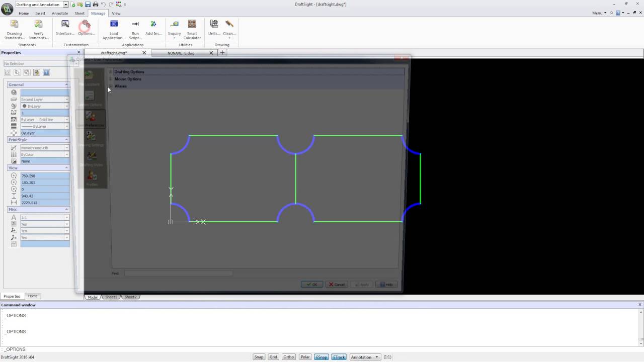Click the Verify Standards ribbon button
The height and width of the screenshot is (362, 644).
point(38,30)
